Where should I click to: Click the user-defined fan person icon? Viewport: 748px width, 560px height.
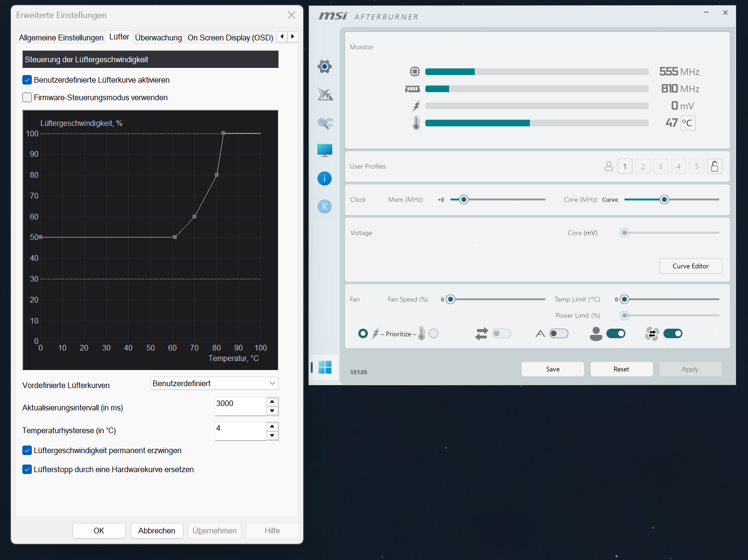pos(596,333)
